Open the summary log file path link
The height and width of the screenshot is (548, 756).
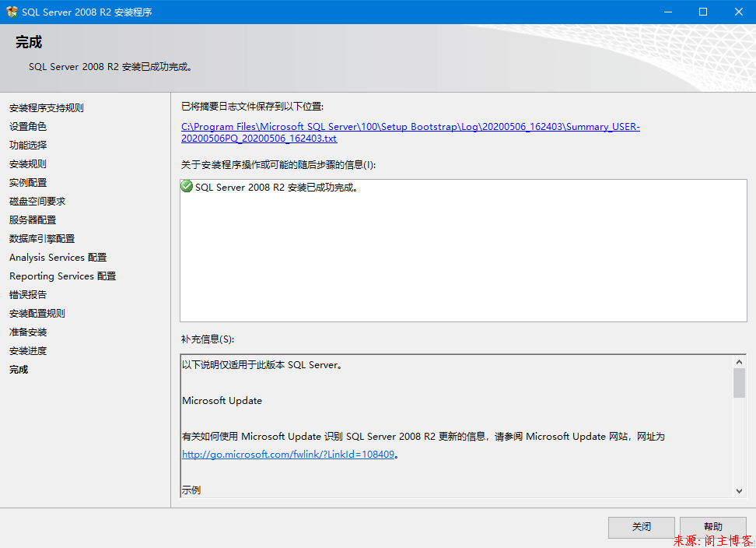pyautogui.click(x=411, y=132)
